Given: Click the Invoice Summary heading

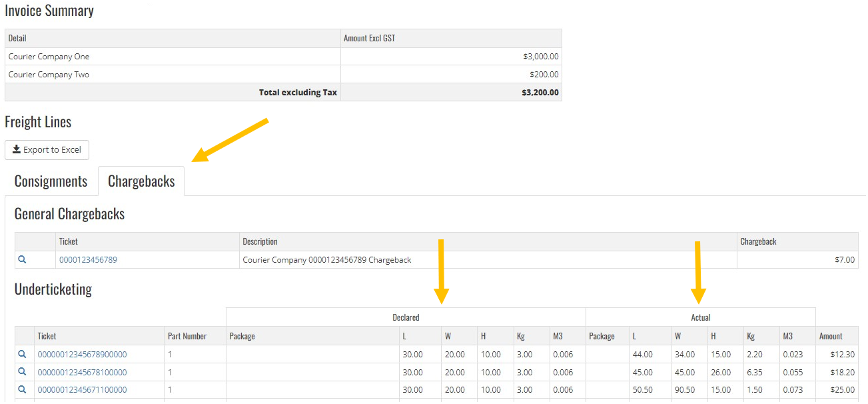Looking at the screenshot, I should (49, 11).
